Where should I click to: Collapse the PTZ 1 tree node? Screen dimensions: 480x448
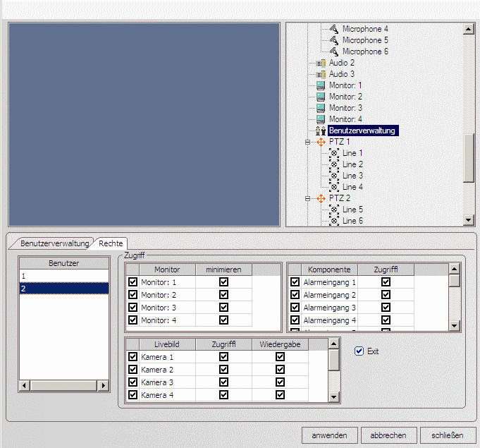[307, 142]
